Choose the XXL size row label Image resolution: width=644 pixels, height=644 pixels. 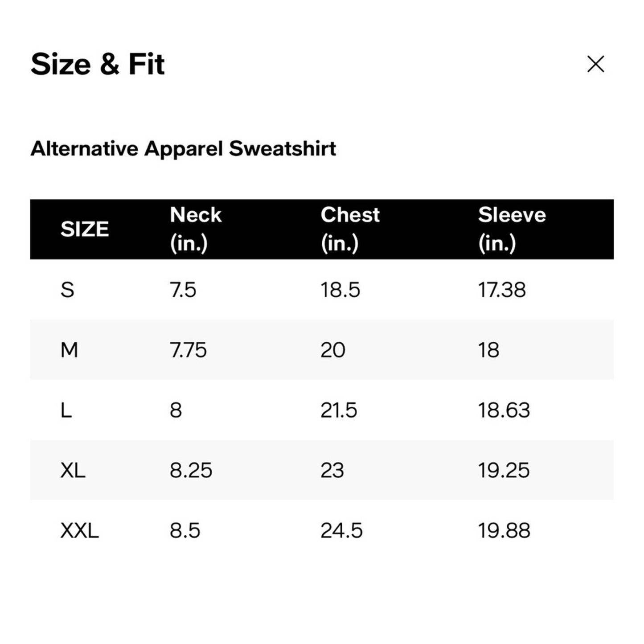(79, 530)
